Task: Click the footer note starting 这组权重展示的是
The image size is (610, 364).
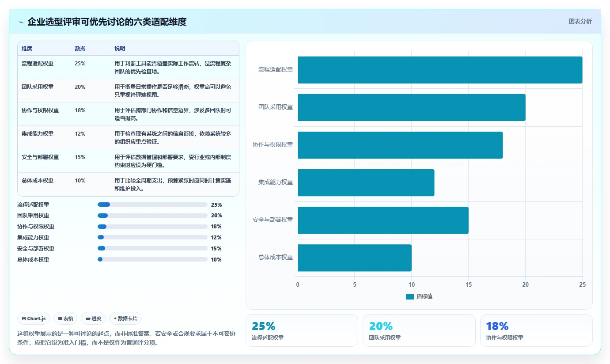Action: point(126,338)
